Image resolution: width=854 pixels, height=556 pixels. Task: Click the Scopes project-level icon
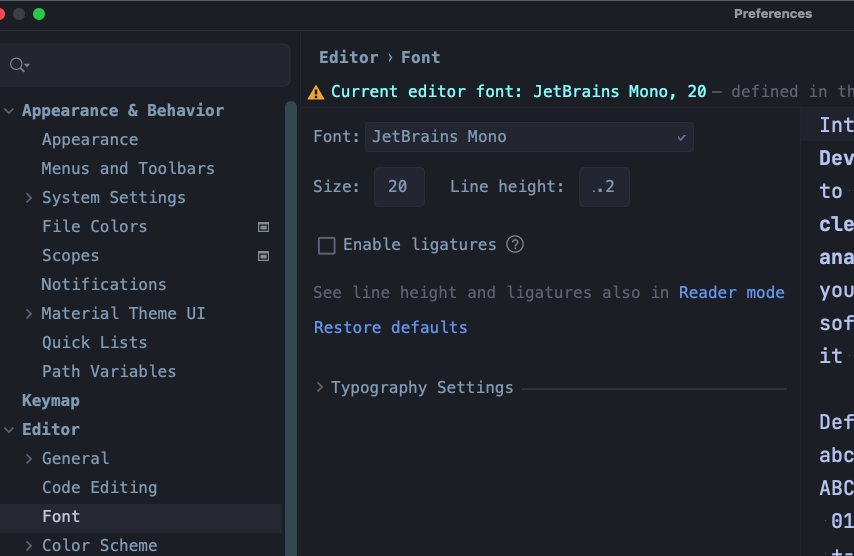(x=263, y=256)
